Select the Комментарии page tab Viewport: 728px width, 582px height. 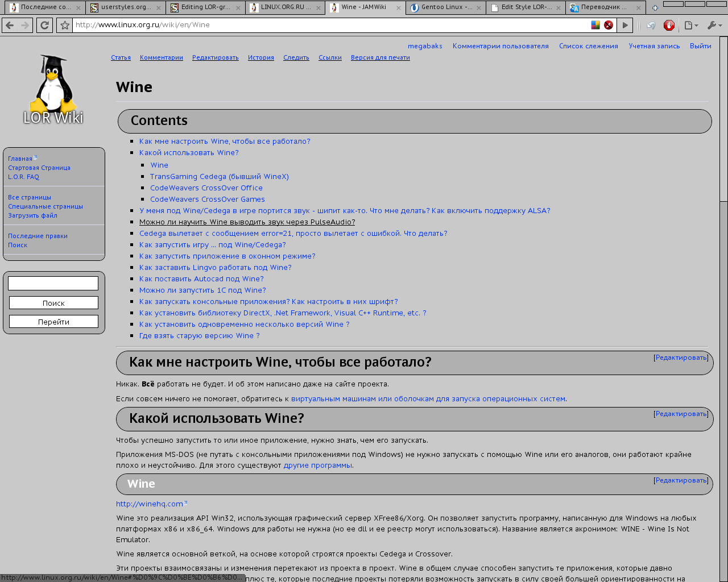pyautogui.click(x=162, y=57)
